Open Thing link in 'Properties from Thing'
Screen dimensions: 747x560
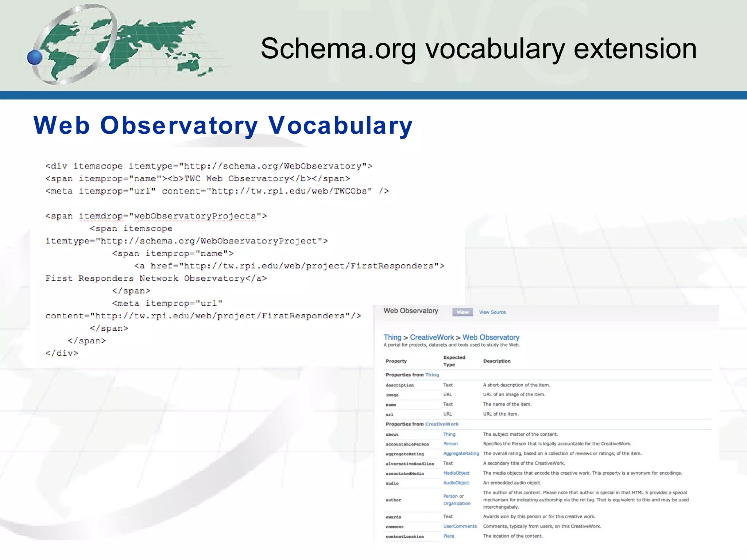pyautogui.click(x=432, y=375)
